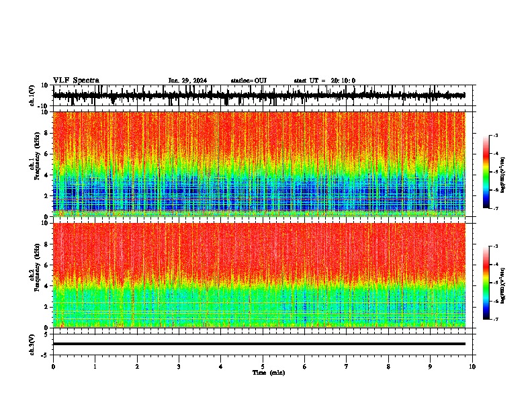Viewport: 532px width, 411px height.
Task: Click the log(PSD) label beside ch.1 color bar
Action: click(x=503, y=175)
